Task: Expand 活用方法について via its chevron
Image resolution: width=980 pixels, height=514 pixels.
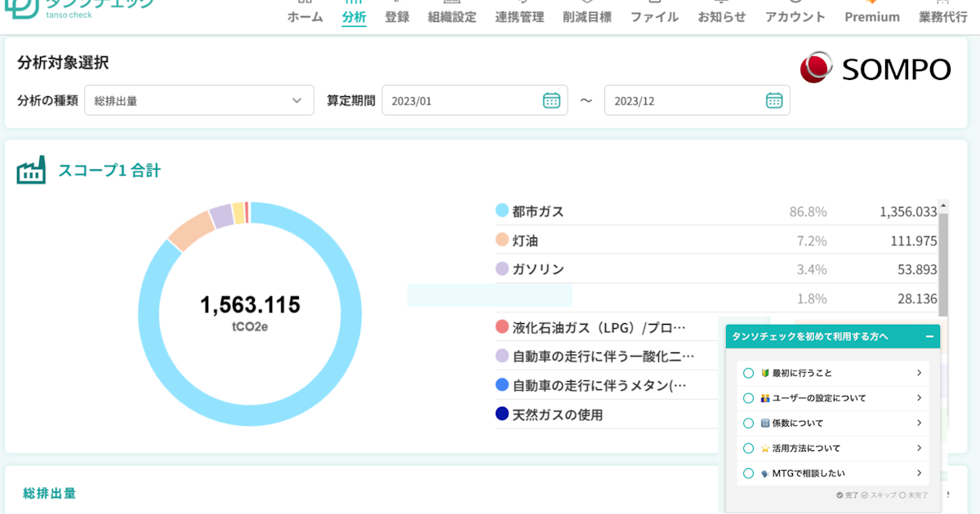Action: [920, 449]
